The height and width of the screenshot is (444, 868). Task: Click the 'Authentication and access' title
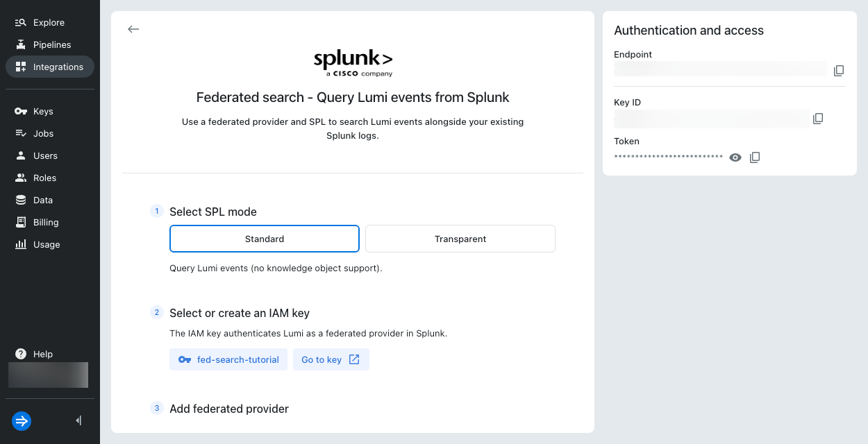(689, 31)
